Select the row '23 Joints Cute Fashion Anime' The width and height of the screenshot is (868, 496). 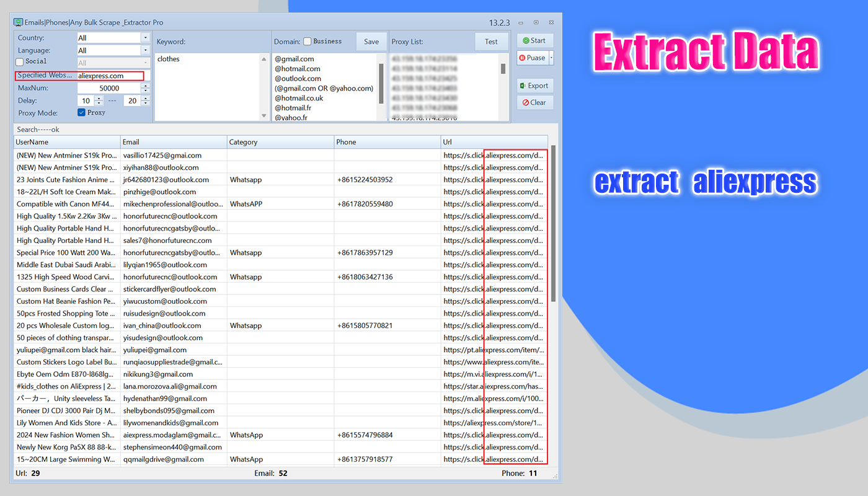(281, 180)
